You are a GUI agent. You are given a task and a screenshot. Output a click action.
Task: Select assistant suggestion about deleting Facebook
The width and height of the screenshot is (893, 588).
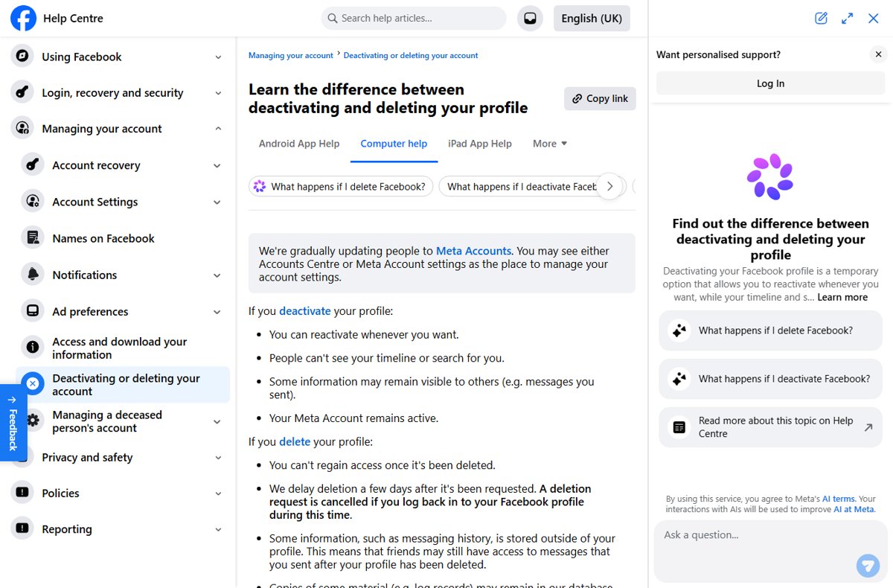click(770, 330)
